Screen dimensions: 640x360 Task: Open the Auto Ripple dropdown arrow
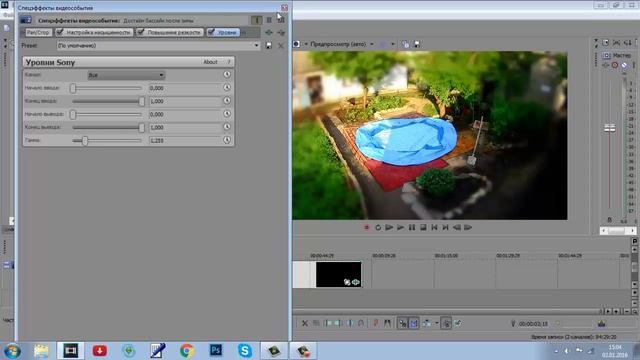(x=437, y=323)
